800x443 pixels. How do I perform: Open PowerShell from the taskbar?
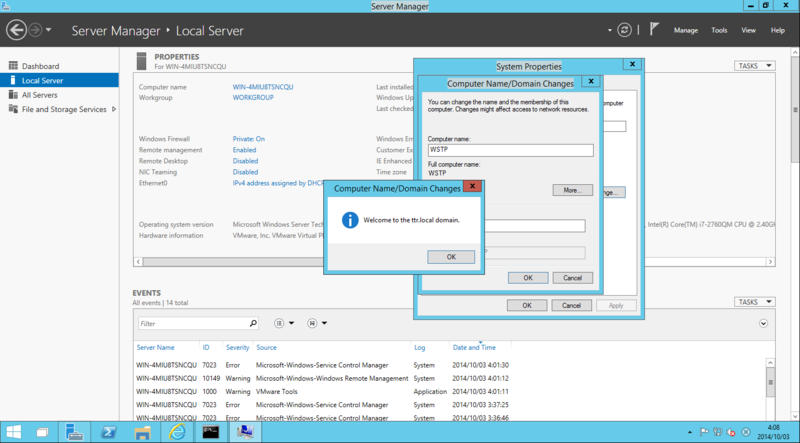(108, 432)
